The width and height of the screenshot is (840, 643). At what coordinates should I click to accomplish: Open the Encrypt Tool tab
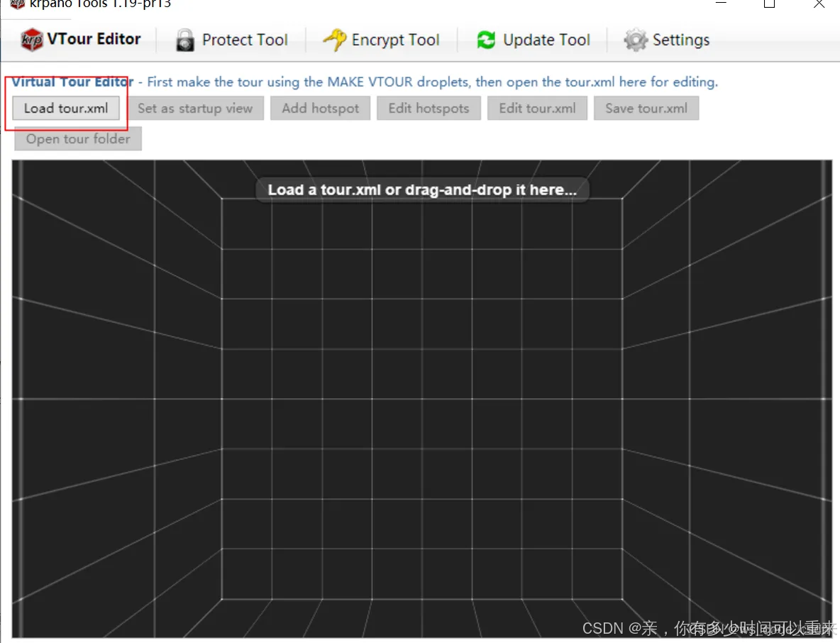pos(381,40)
